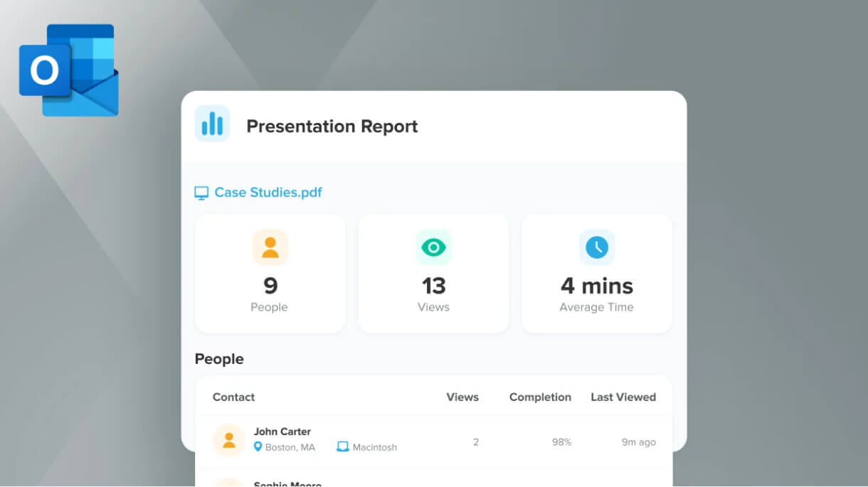Click the Views column header
The width and height of the screenshot is (868, 487).
click(x=462, y=397)
